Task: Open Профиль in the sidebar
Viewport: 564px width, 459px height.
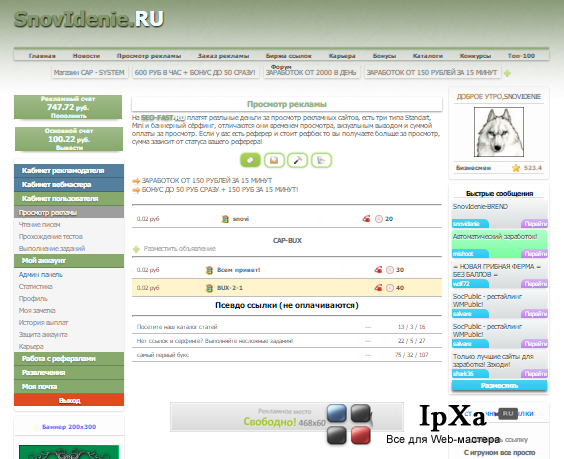Action: (33, 299)
